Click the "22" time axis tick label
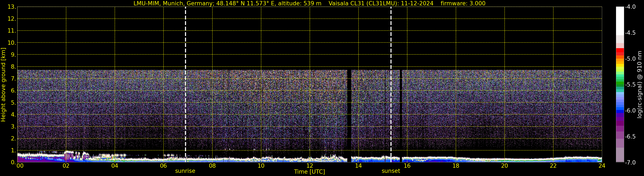644x176 pixels. tap(553, 166)
